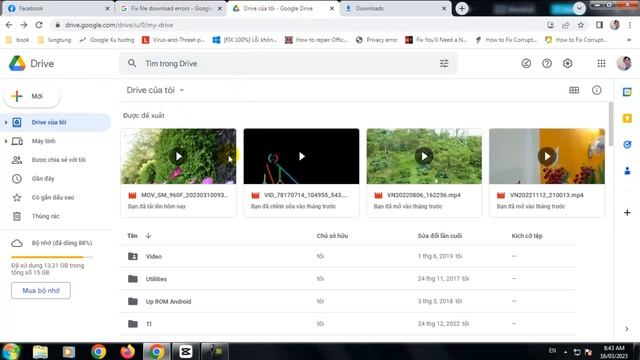Get add-ons plus icon
Image resolution: width=640 pixels, height=360 pixels.
[627, 212]
